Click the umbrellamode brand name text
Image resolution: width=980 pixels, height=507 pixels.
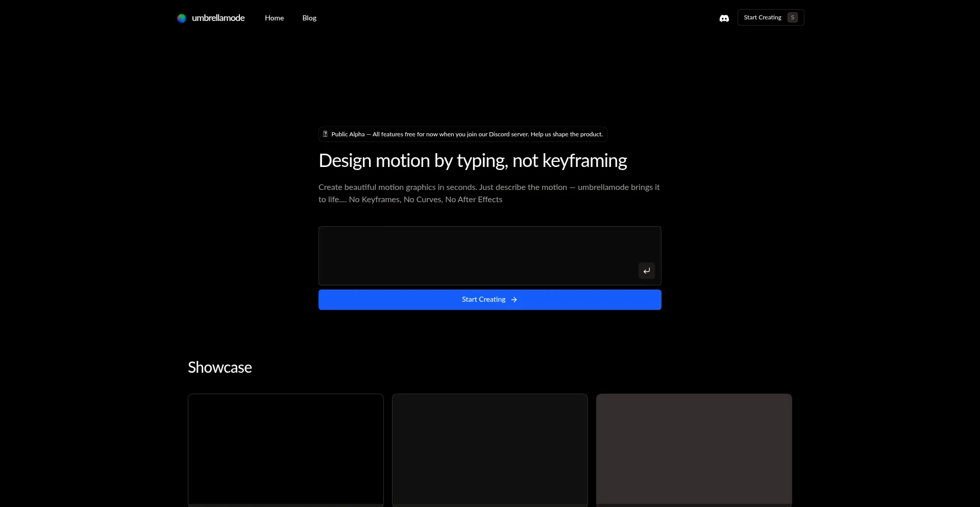point(218,18)
